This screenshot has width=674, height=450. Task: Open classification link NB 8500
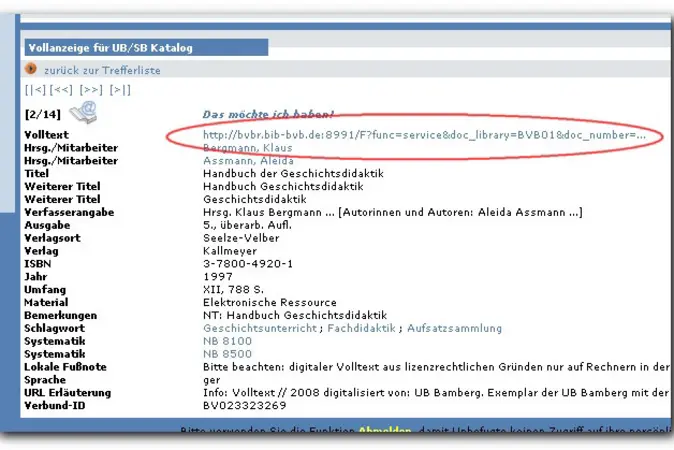[227, 354]
